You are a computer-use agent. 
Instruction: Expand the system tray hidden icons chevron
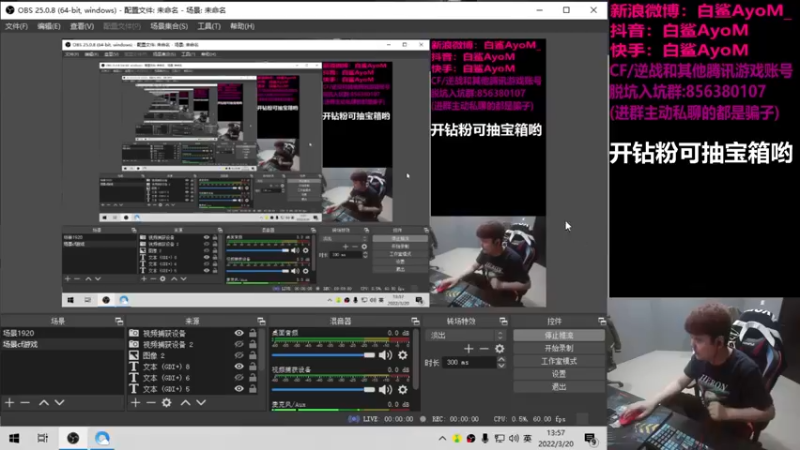(442, 438)
